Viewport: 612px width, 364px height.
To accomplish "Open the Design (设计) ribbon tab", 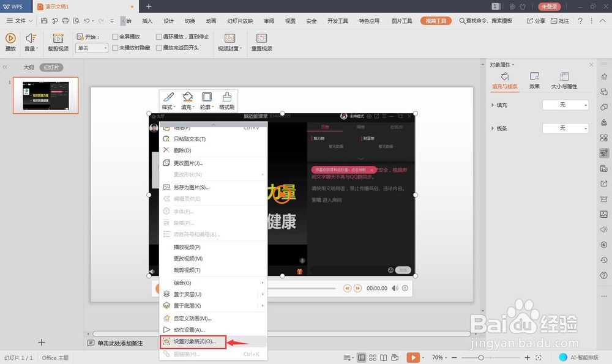I will point(169,21).
